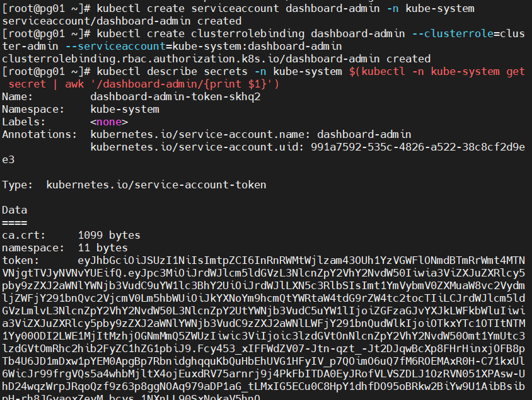The width and height of the screenshot is (532, 400).
Task: Click the 'Namespace:' label
Action: point(33,110)
